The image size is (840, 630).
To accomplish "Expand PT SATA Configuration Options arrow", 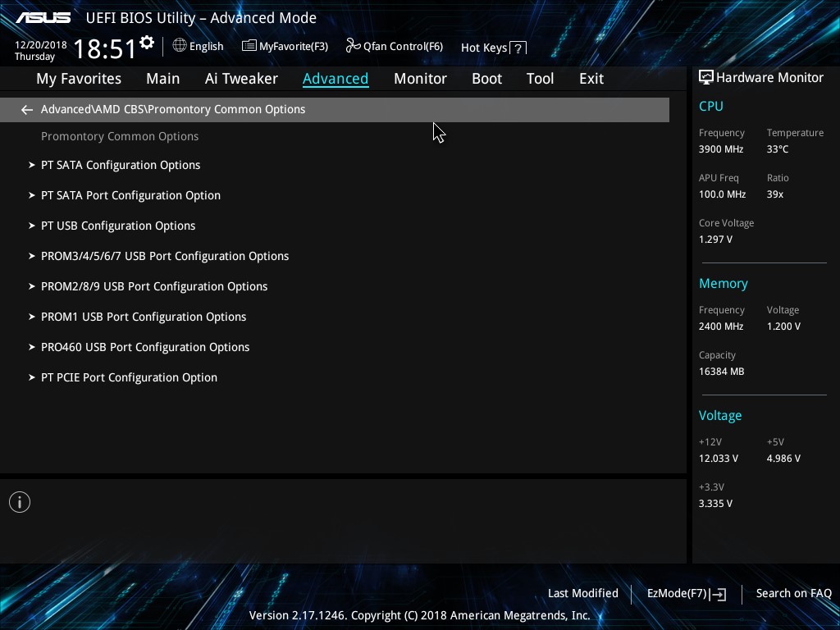I will click(32, 165).
